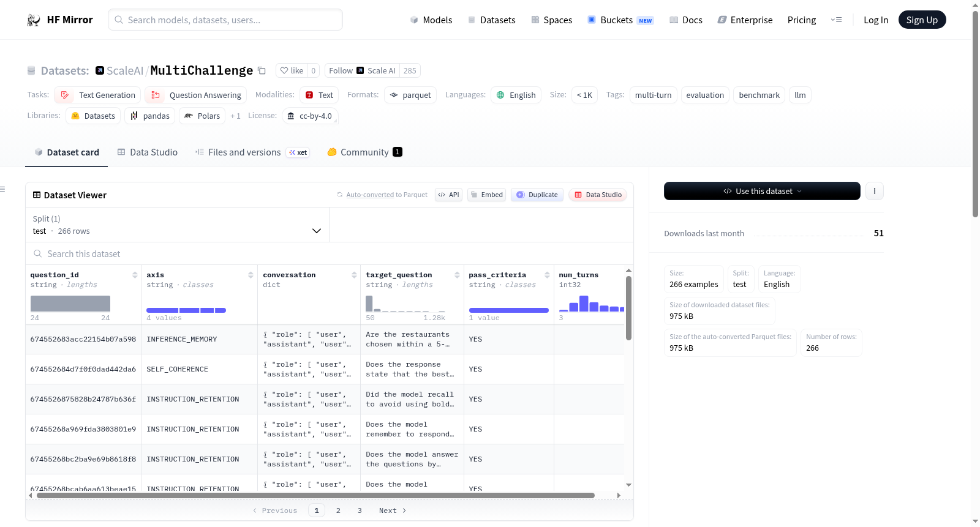Open Models in top navigation

coord(431,20)
